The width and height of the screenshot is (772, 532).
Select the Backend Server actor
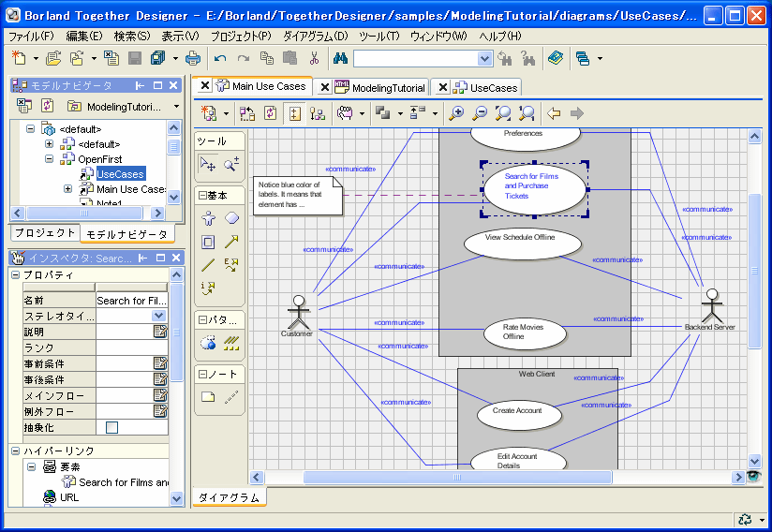[711, 310]
